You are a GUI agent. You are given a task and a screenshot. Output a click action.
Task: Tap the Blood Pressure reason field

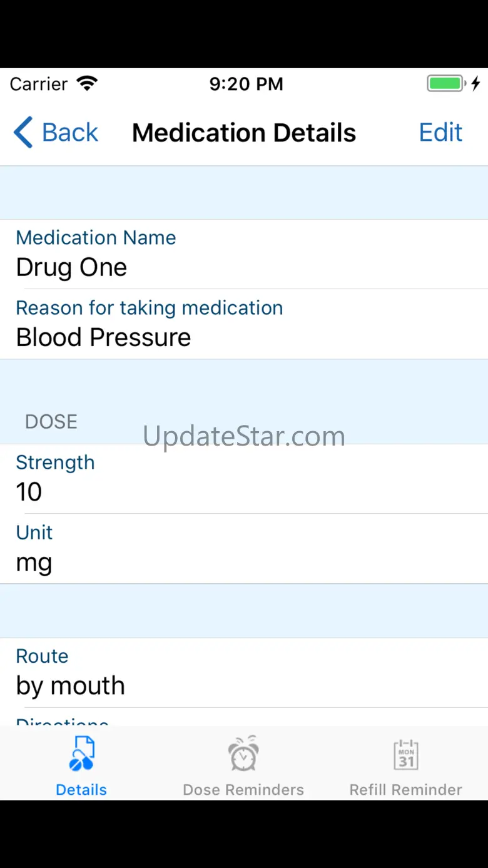[103, 337]
